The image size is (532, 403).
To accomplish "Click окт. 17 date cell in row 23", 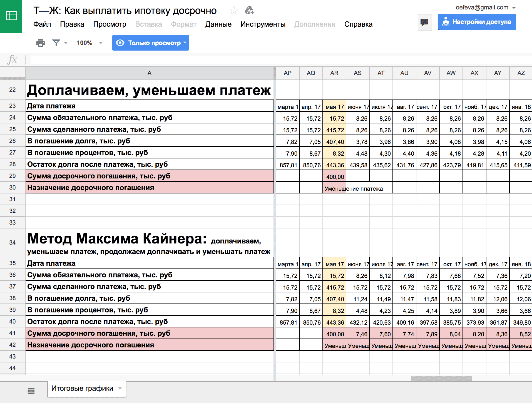I will [x=451, y=106].
